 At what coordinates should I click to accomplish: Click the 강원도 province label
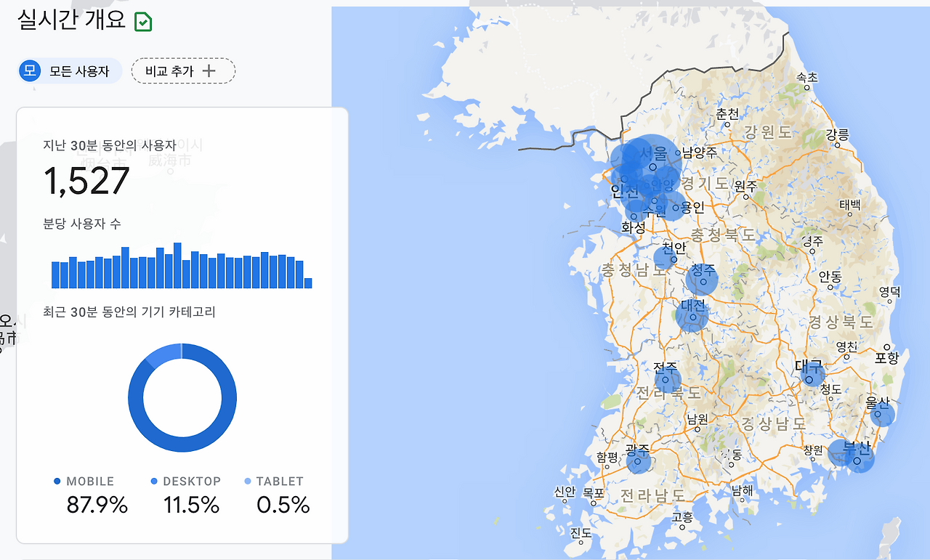[768, 132]
